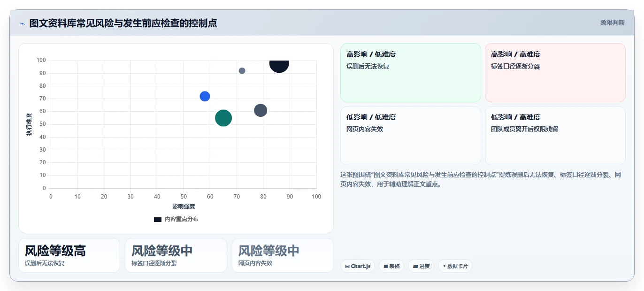Click the 内容重点分布 legend label
644x291 pixels.
coord(181,219)
